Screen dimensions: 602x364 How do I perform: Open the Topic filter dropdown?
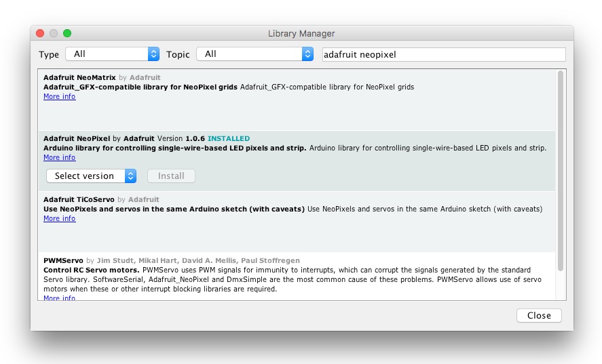255,54
